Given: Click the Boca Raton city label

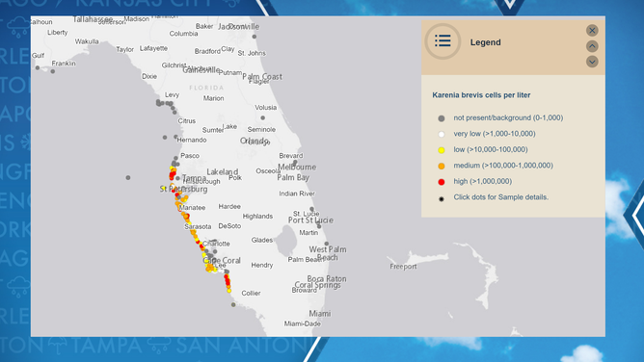Looking at the screenshot, I should pos(327,279).
